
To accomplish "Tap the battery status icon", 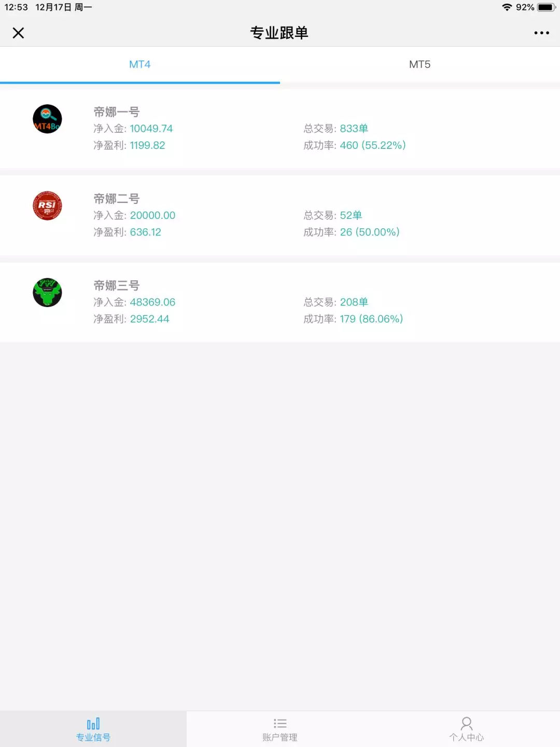I will coord(547,7).
